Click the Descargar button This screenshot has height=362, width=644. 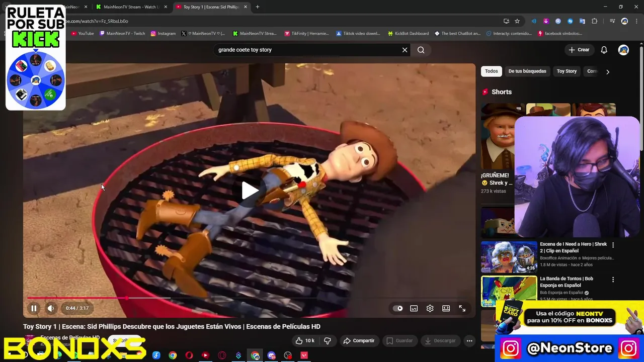tap(440, 340)
